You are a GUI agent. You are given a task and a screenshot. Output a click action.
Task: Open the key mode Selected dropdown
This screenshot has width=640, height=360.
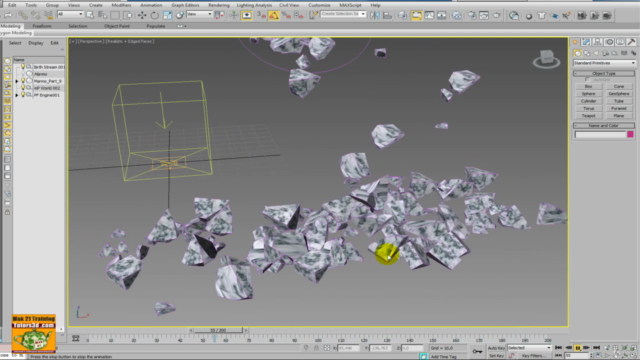pyautogui.click(x=529, y=348)
